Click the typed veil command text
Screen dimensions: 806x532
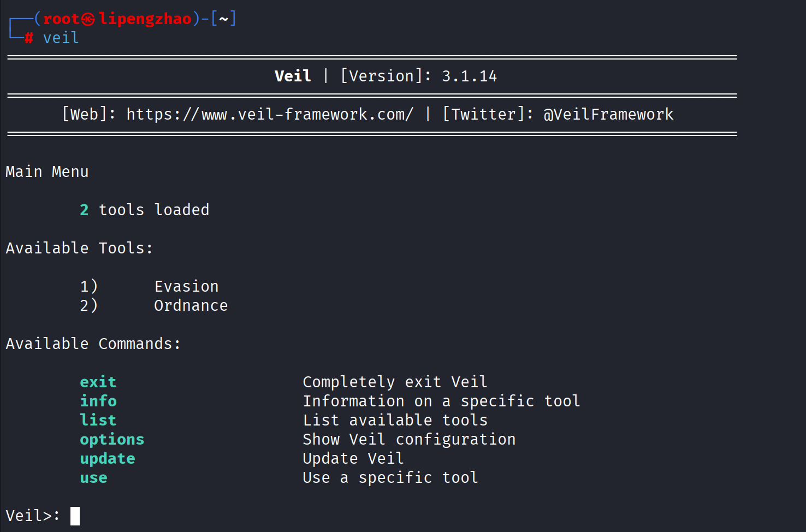[x=61, y=38]
